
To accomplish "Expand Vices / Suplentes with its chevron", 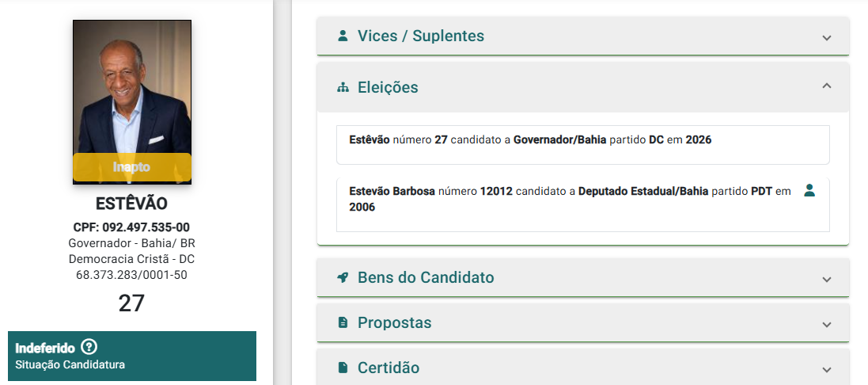I will (827, 38).
